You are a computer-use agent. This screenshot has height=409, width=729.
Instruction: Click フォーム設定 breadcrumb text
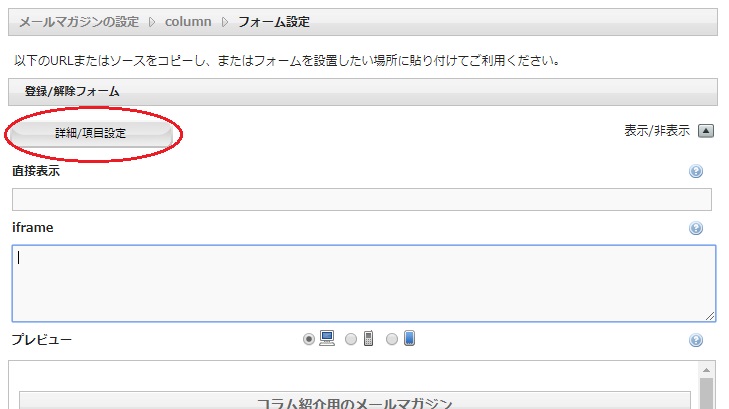point(274,22)
